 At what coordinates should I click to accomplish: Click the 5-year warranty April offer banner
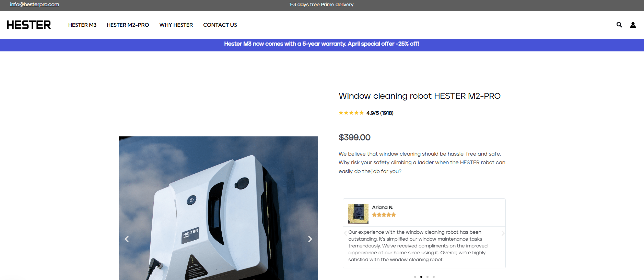click(321, 44)
